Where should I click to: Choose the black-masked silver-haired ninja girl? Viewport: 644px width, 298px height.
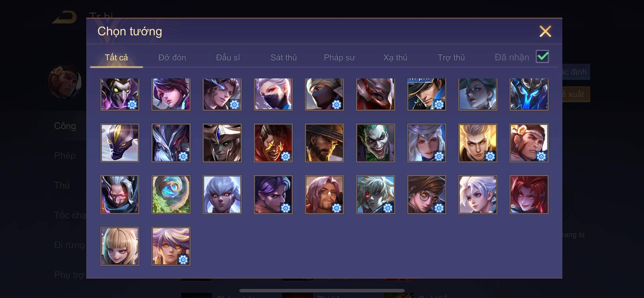pos(273,94)
